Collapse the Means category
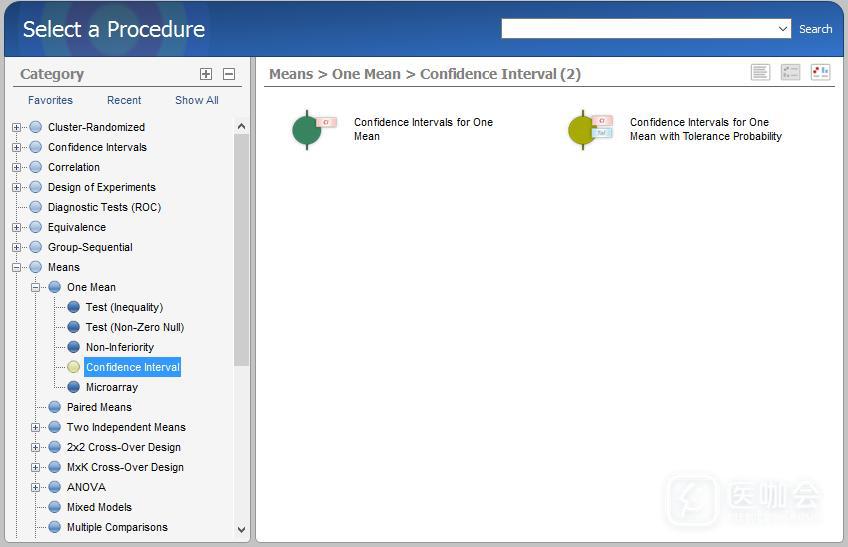This screenshot has width=848, height=547. click(x=17, y=267)
